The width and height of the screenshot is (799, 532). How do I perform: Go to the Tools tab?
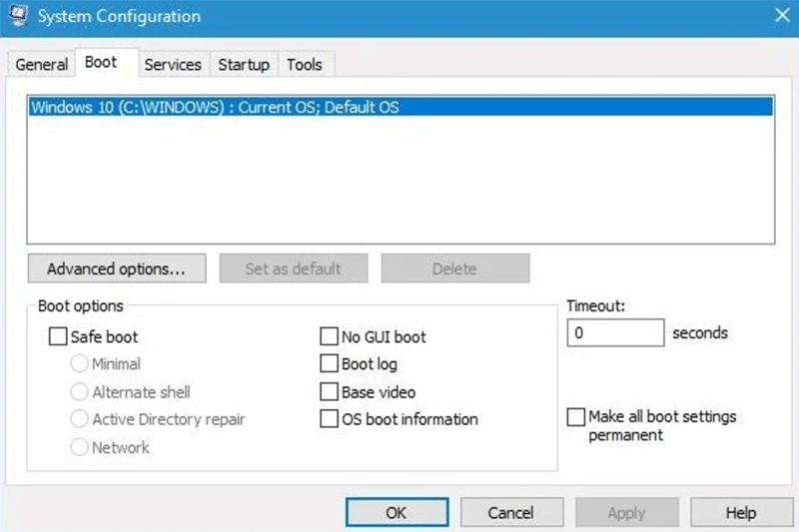coord(305,65)
